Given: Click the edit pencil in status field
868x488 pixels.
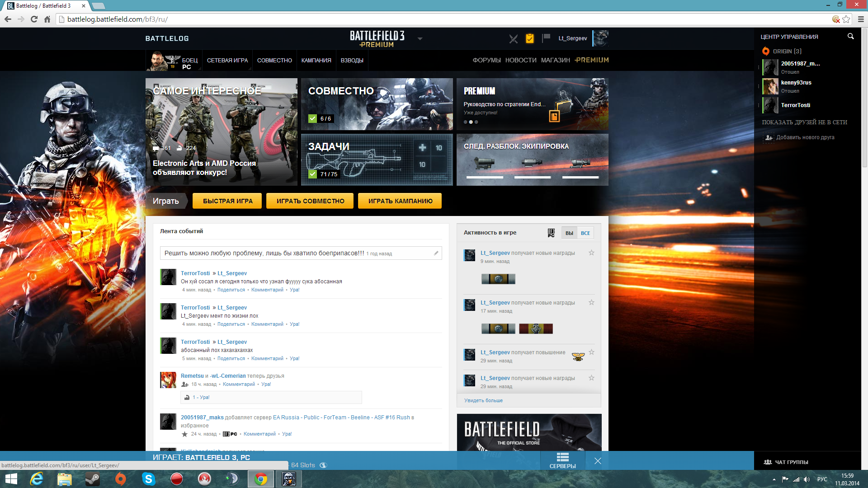Looking at the screenshot, I should 436,253.
